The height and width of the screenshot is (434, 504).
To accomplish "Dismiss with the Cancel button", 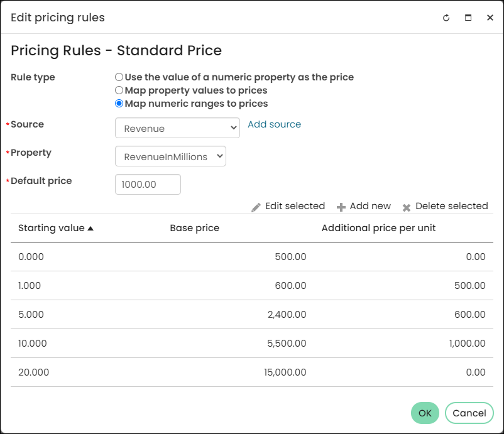I will coord(469,413).
